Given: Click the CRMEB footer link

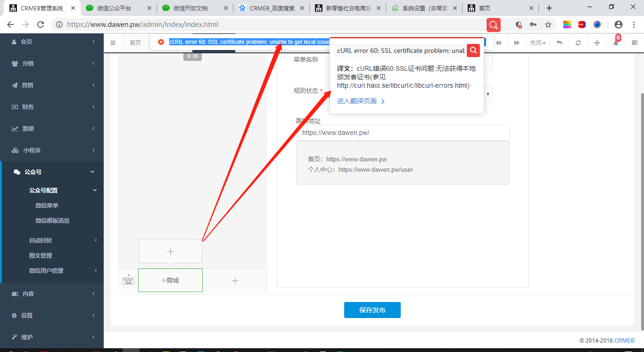Looking at the screenshot, I should (x=624, y=340).
